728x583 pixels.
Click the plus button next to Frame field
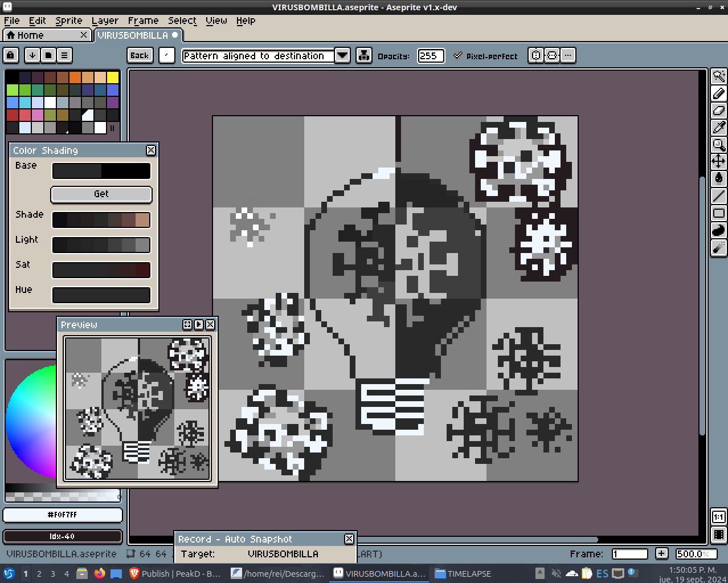tap(661, 553)
